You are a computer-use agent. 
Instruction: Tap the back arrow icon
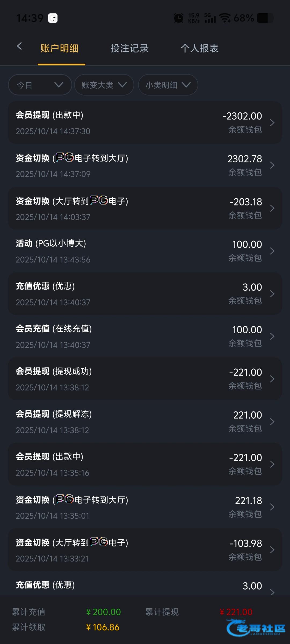click(19, 46)
